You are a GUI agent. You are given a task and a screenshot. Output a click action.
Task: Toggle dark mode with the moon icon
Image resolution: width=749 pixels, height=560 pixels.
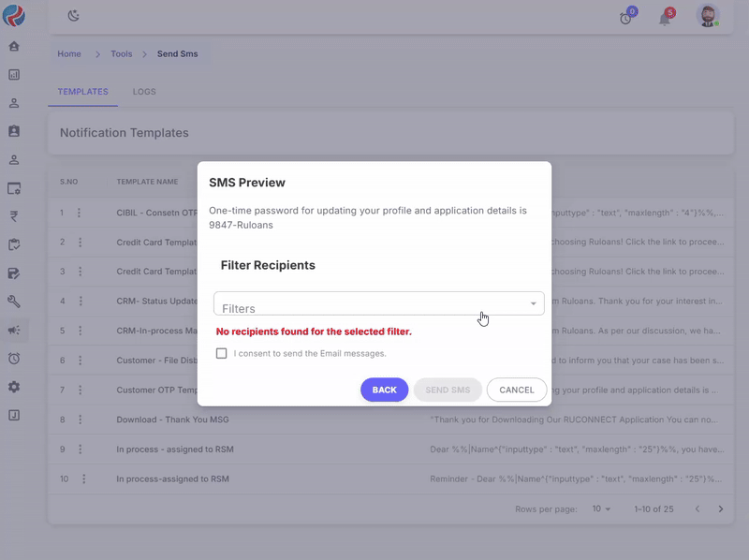pyautogui.click(x=74, y=16)
